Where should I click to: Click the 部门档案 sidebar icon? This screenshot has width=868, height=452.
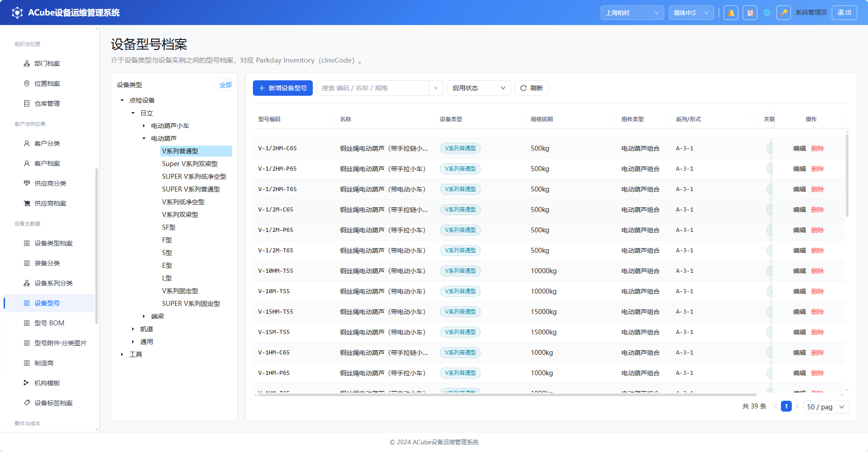[x=27, y=64]
